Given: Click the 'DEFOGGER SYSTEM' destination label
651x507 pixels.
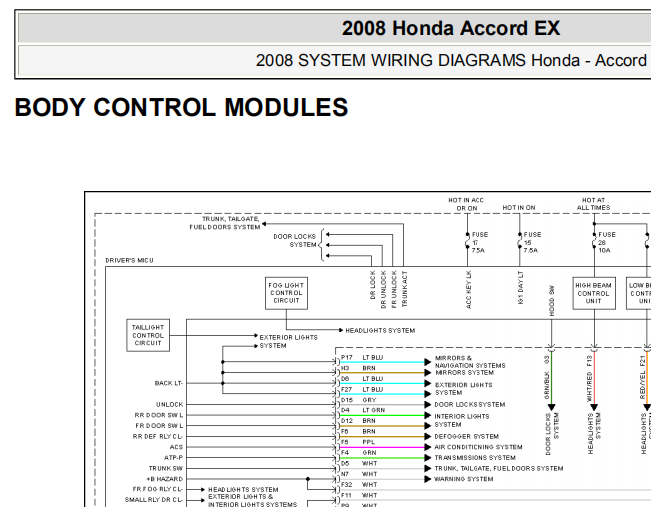Looking at the screenshot, I should pyautogui.click(x=467, y=436).
